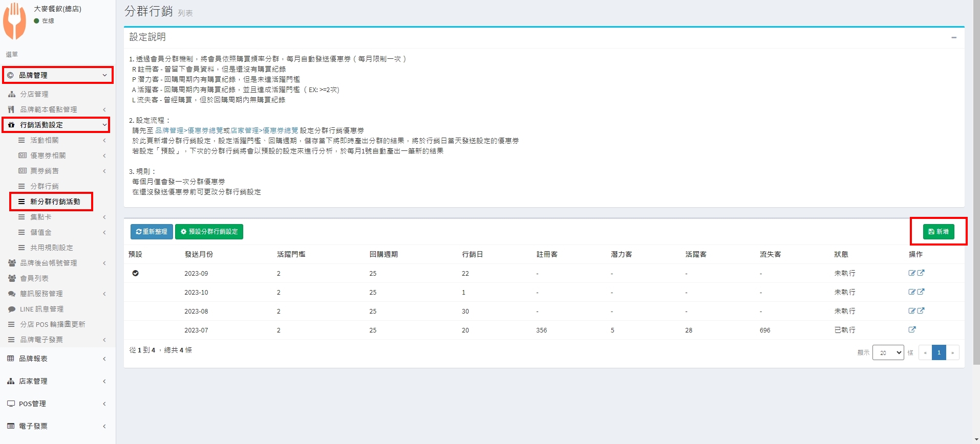Click the green 新增 button
This screenshot has height=444, width=980.
pyautogui.click(x=939, y=232)
